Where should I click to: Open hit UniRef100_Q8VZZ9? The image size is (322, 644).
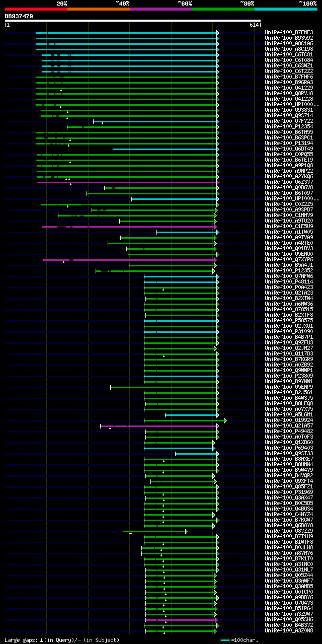pos(289,531)
